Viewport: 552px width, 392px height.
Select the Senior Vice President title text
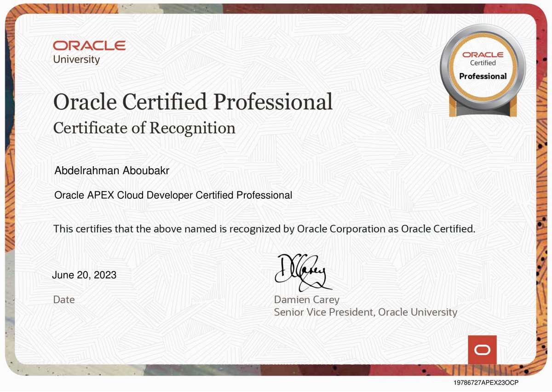point(366,312)
